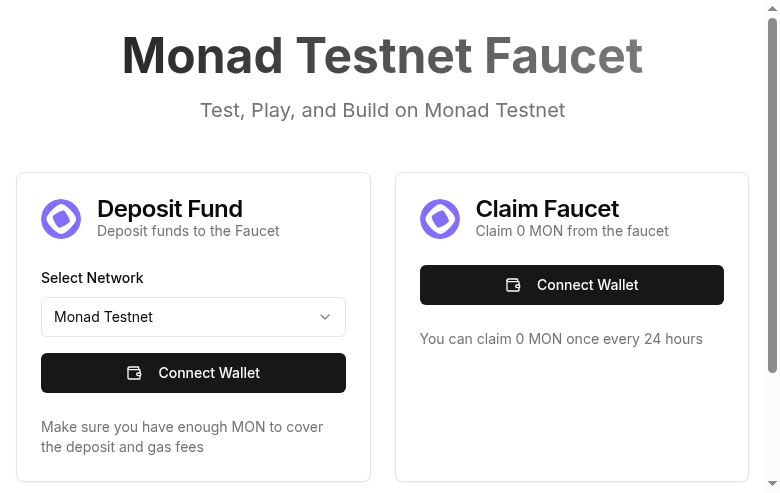Select the Monad Testnet value in the network field
Screen dimensions: 780x493
click(104, 317)
